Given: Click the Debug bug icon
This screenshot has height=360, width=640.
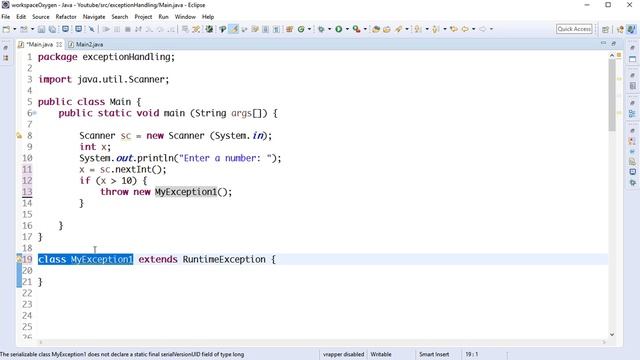Looking at the screenshot, I should (321, 29).
